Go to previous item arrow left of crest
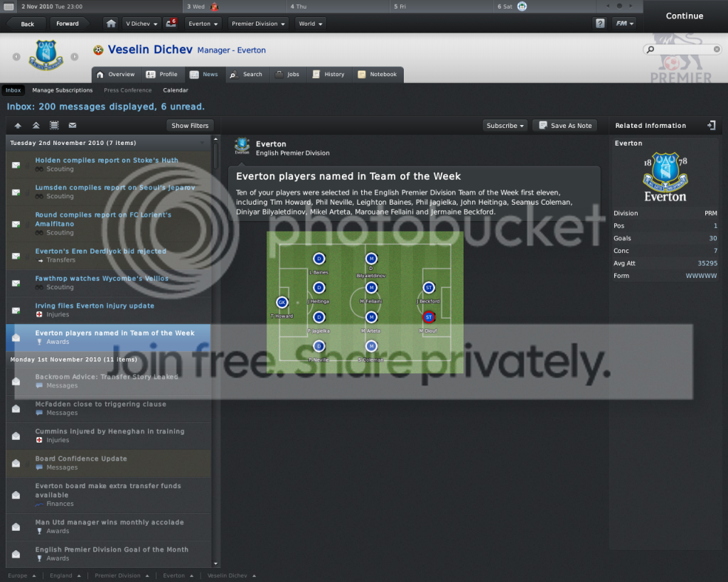The width and height of the screenshot is (728, 582). [x=17, y=57]
